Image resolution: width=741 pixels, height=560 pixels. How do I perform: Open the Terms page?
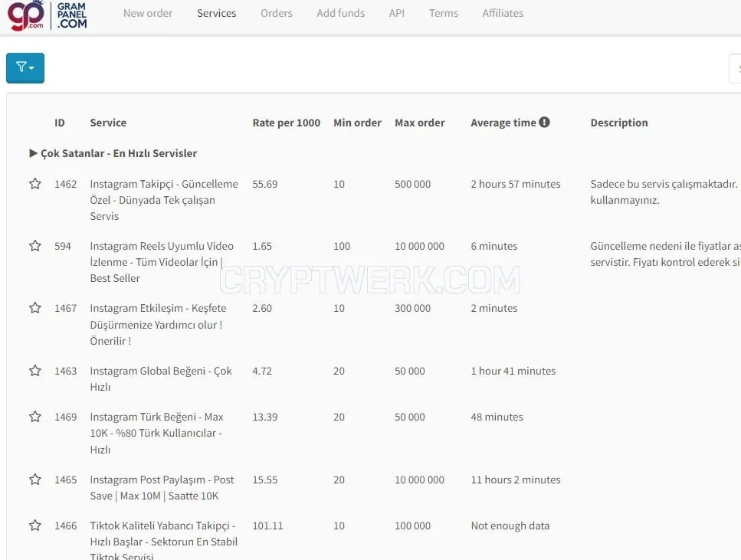point(443,13)
